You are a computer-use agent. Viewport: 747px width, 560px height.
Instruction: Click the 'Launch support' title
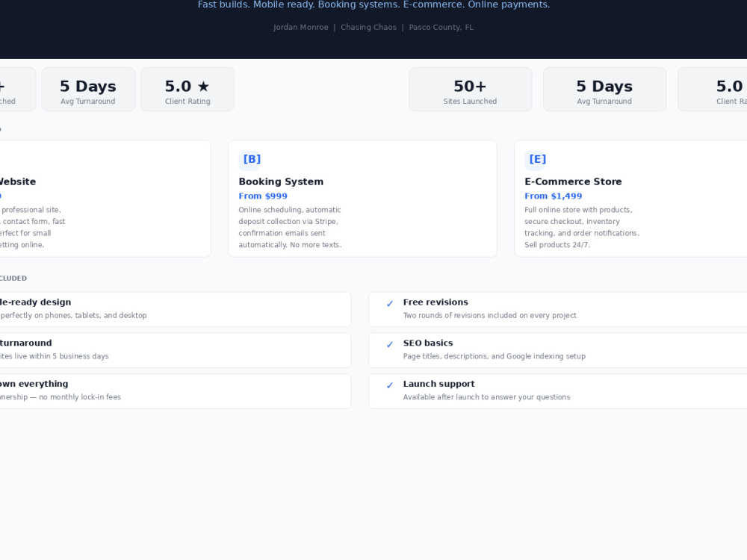[x=438, y=385]
